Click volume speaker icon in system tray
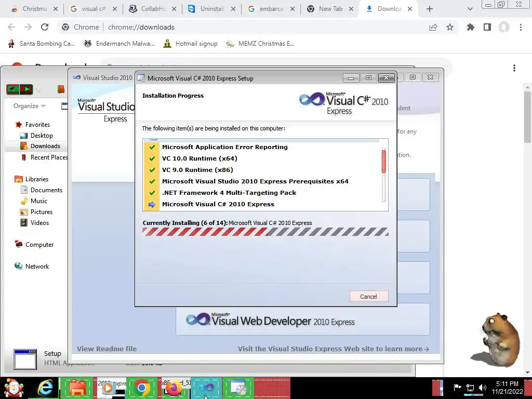 point(483,388)
